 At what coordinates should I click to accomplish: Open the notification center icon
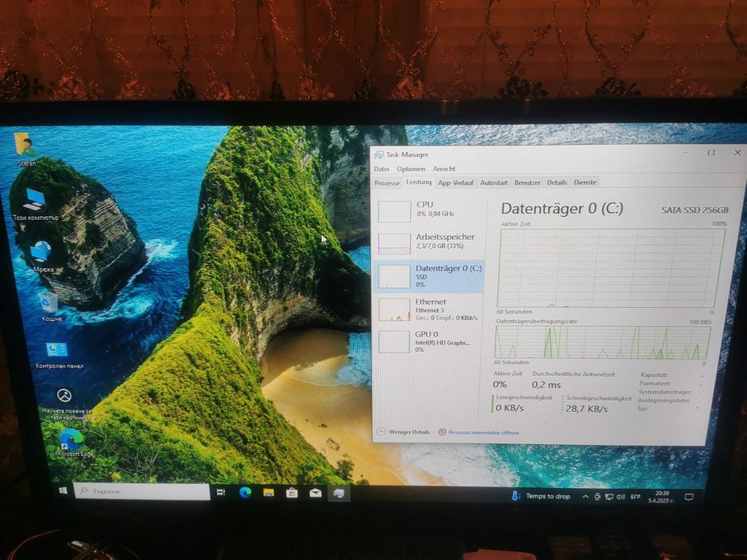click(689, 497)
